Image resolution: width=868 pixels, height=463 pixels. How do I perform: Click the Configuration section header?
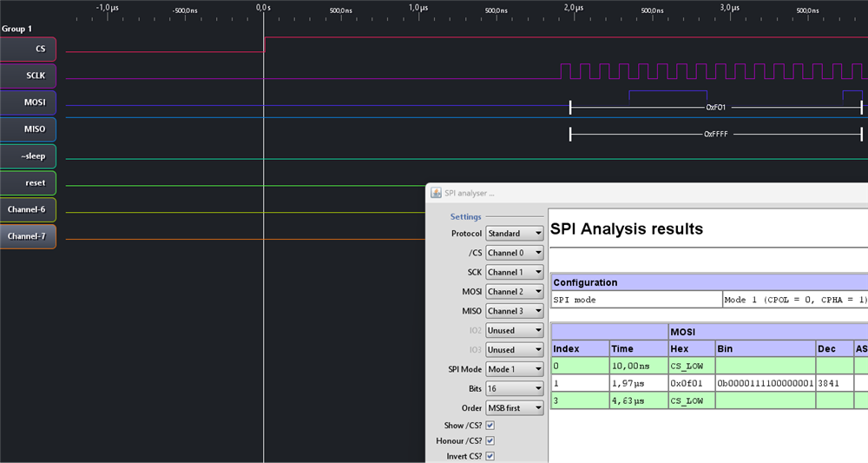point(710,282)
